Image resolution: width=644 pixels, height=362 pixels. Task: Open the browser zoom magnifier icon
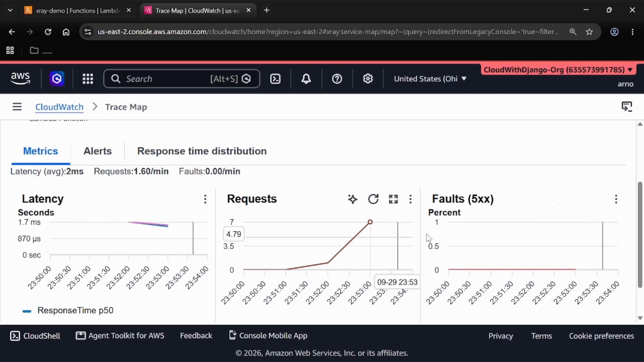point(573,32)
